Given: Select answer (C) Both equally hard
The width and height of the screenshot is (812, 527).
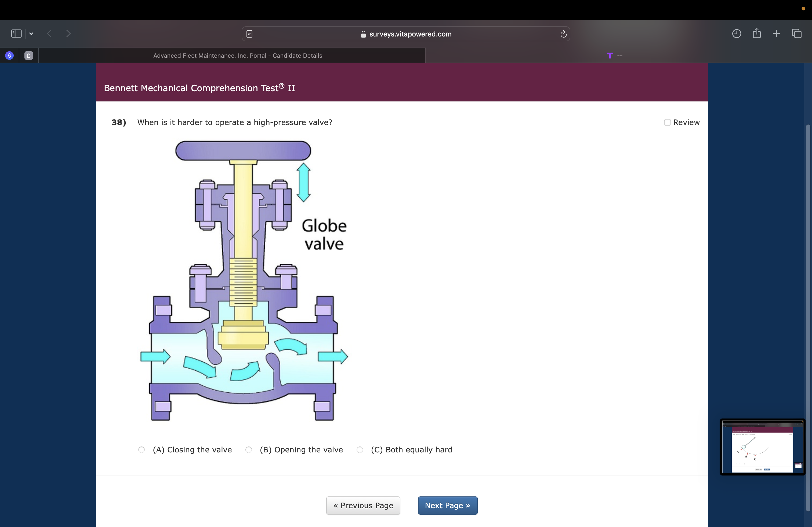Looking at the screenshot, I should click(360, 450).
